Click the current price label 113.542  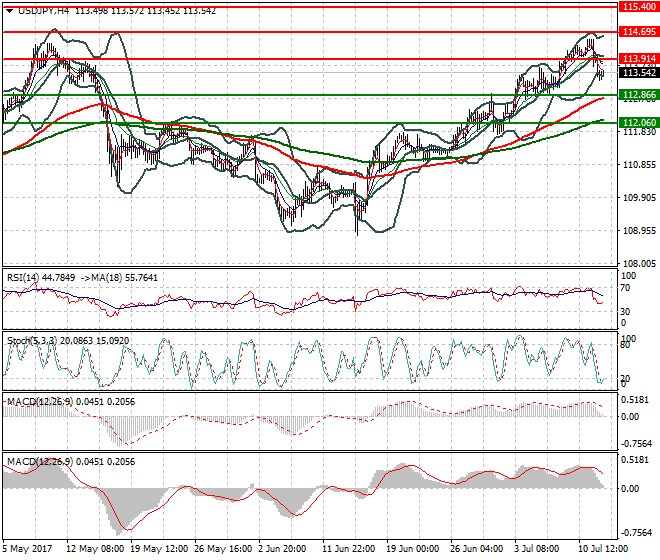639,72
